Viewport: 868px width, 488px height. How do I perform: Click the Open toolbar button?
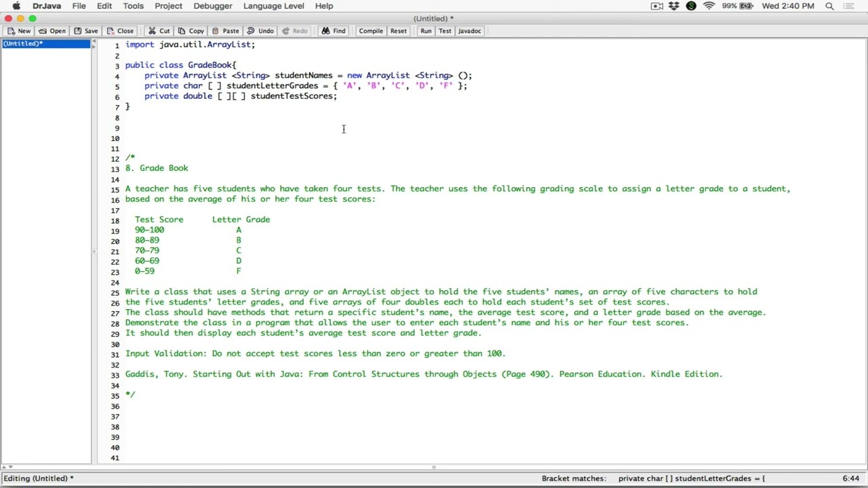[52, 31]
